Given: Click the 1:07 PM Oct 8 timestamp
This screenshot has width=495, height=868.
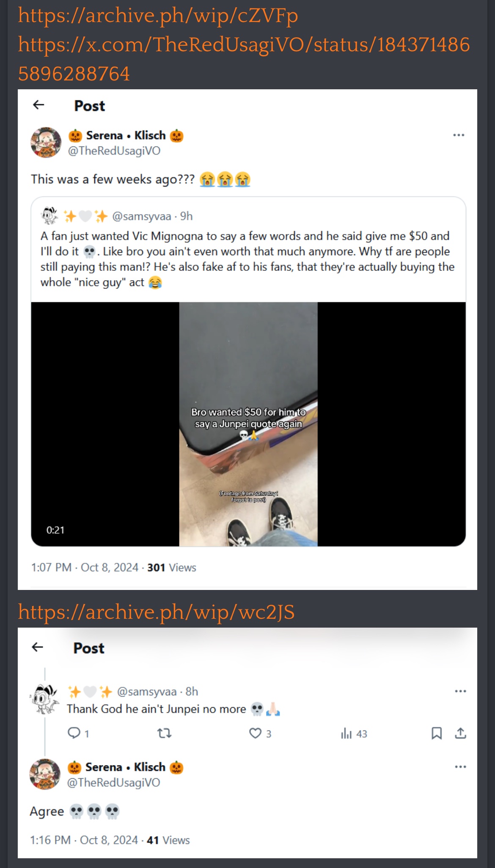Looking at the screenshot, I should [x=85, y=568].
